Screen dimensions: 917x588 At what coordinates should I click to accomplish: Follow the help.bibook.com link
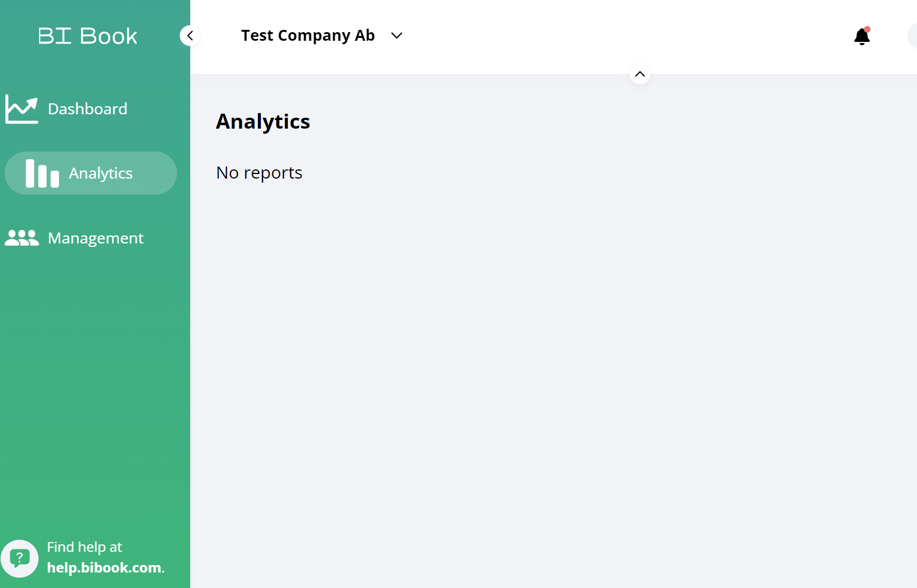click(104, 568)
